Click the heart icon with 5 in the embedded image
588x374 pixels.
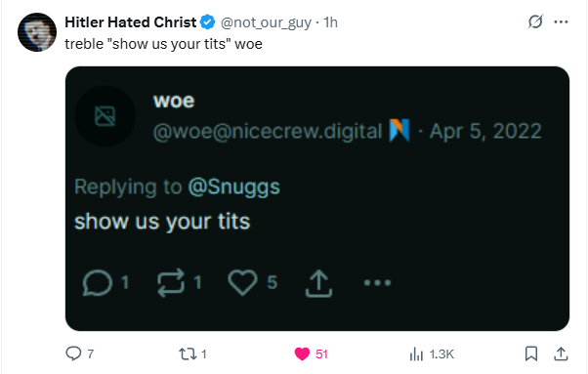(x=242, y=282)
